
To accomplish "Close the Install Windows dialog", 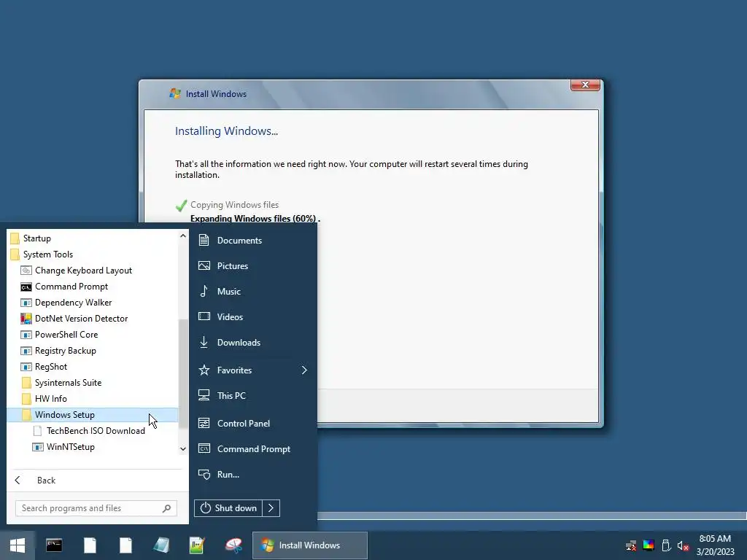I will [585, 85].
